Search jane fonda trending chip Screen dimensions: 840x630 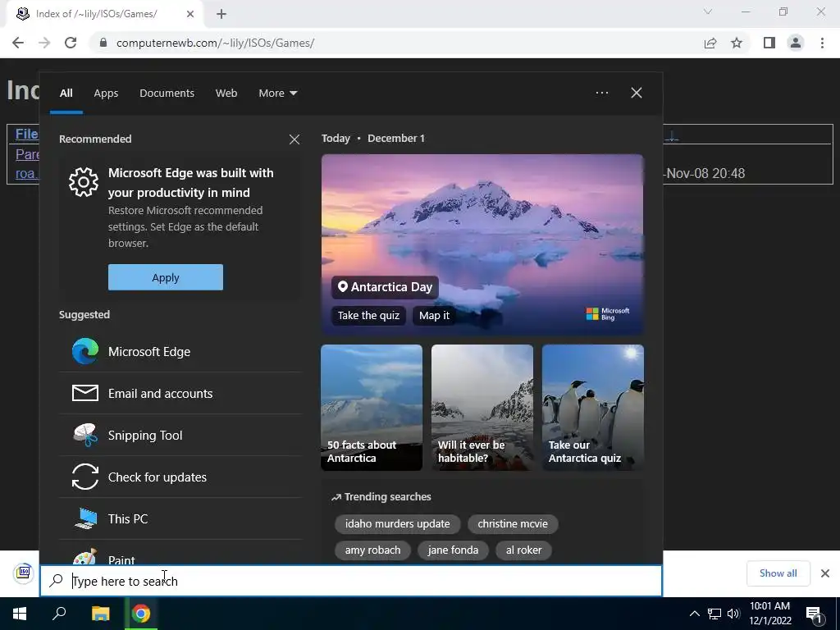coord(453,550)
